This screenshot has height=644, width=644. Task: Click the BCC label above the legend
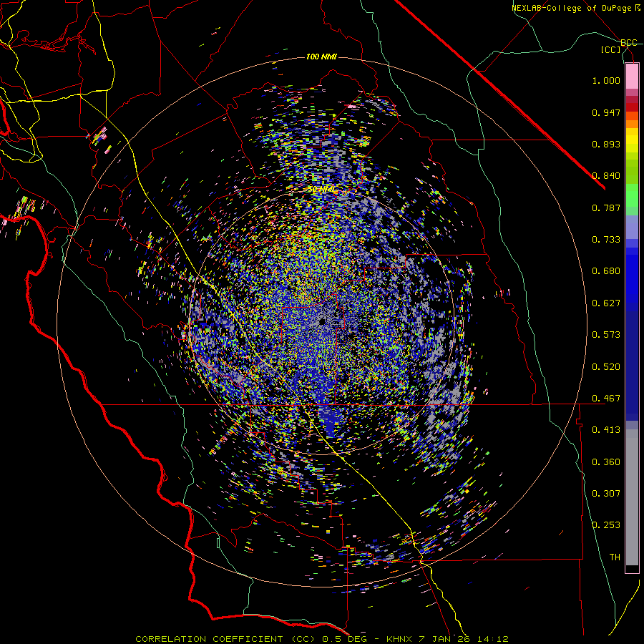click(x=628, y=43)
